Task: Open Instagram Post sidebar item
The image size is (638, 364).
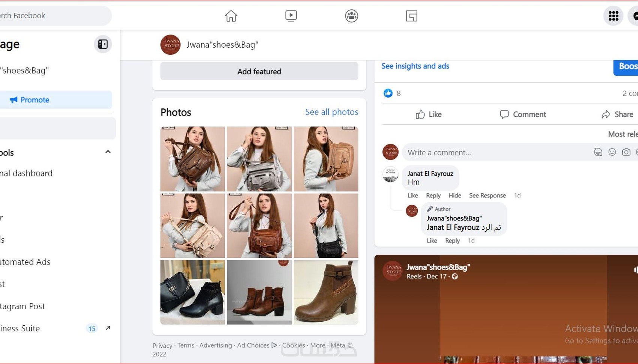Action: (23, 306)
